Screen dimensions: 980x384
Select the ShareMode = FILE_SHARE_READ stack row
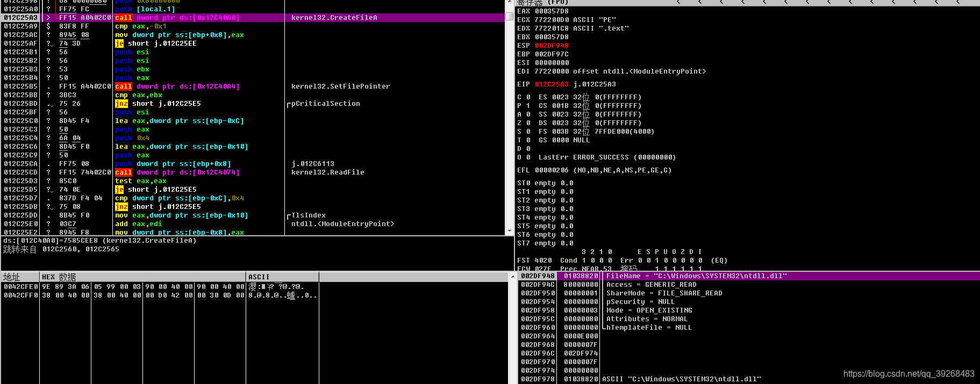748,293
